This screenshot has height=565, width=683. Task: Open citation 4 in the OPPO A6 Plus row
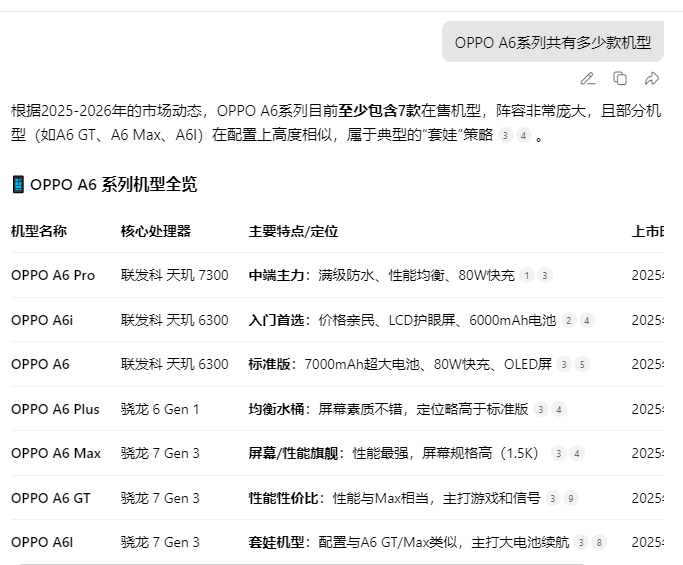(558, 409)
